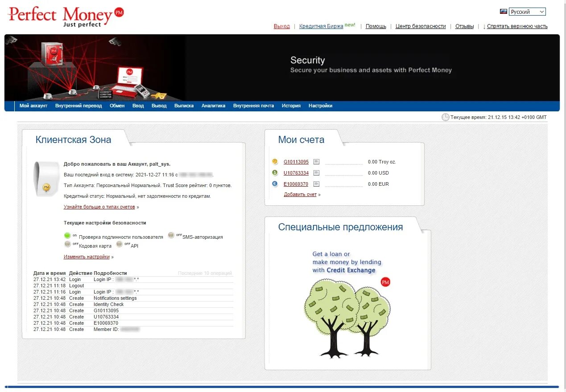Toggle SMS-авторизация indicator
This screenshot has width=566, height=392.
click(171, 235)
